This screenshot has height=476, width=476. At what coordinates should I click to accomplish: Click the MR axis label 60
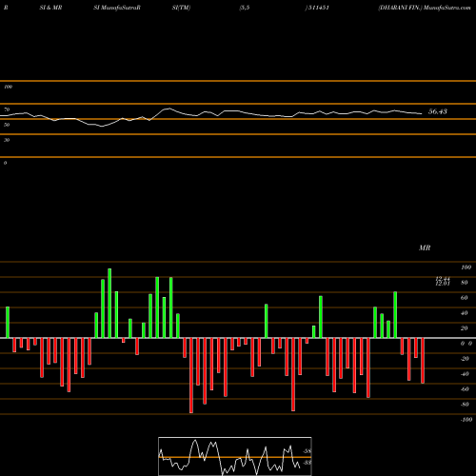(x=465, y=298)
